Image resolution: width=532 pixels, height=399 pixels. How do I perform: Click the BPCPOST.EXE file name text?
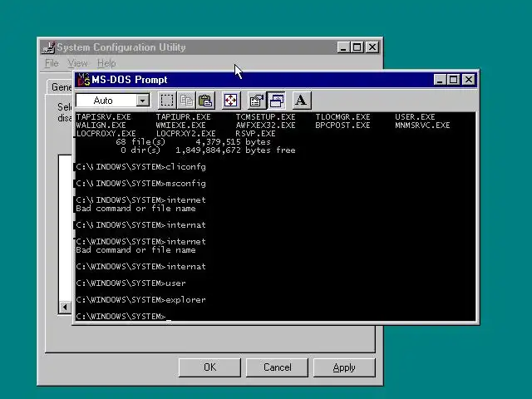tap(342, 126)
